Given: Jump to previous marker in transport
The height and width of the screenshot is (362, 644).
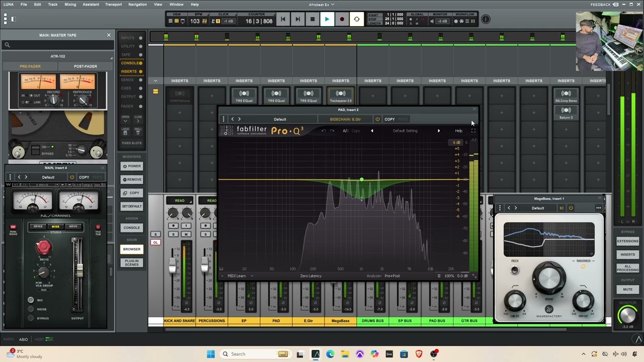Looking at the screenshot, I should (x=283, y=19).
